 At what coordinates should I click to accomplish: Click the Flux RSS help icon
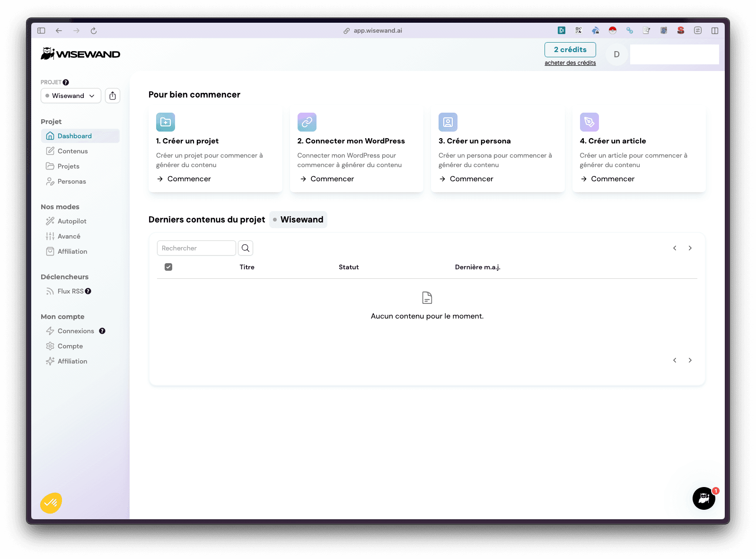coord(88,291)
